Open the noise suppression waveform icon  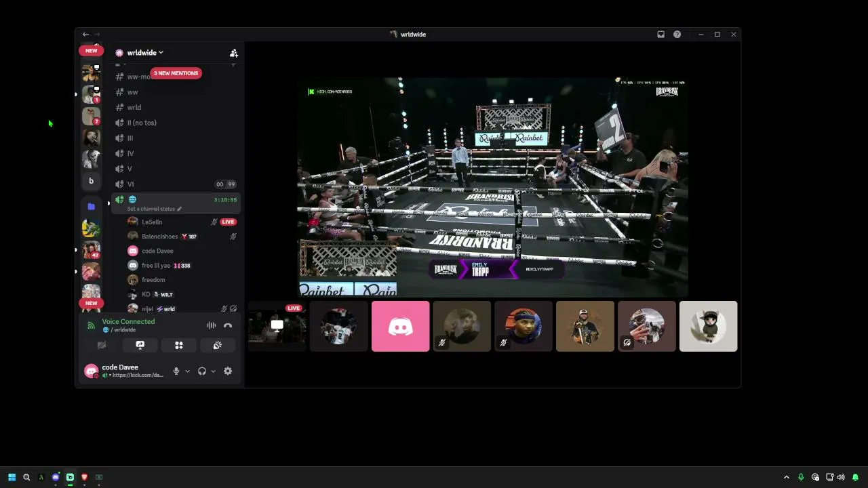212,326
